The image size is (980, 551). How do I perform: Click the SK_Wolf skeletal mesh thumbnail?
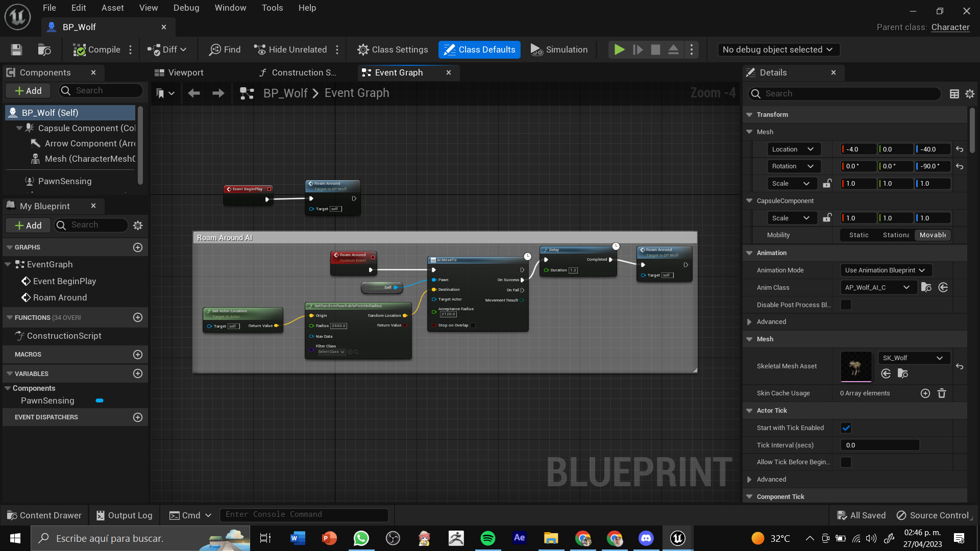(x=855, y=366)
